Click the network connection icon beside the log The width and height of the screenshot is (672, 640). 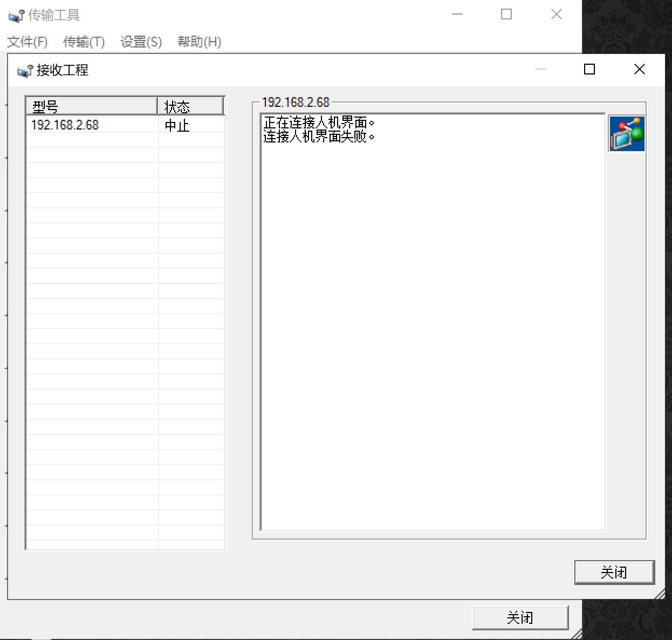coord(627,134)
